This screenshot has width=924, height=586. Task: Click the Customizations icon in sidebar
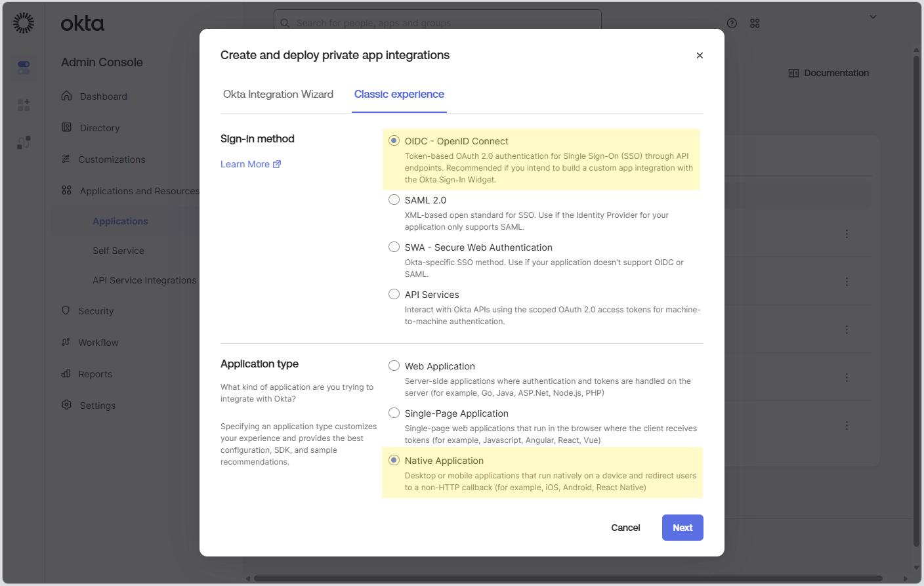coord(66,159)
